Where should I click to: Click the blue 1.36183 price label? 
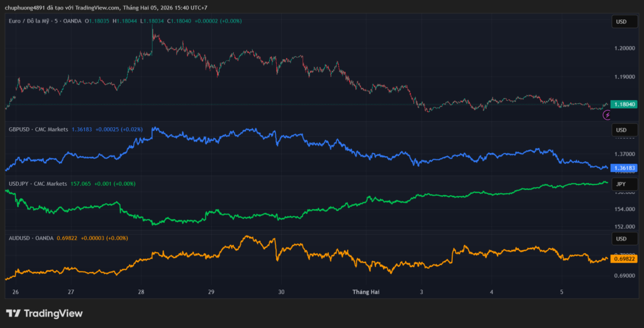tap(625, 168)
